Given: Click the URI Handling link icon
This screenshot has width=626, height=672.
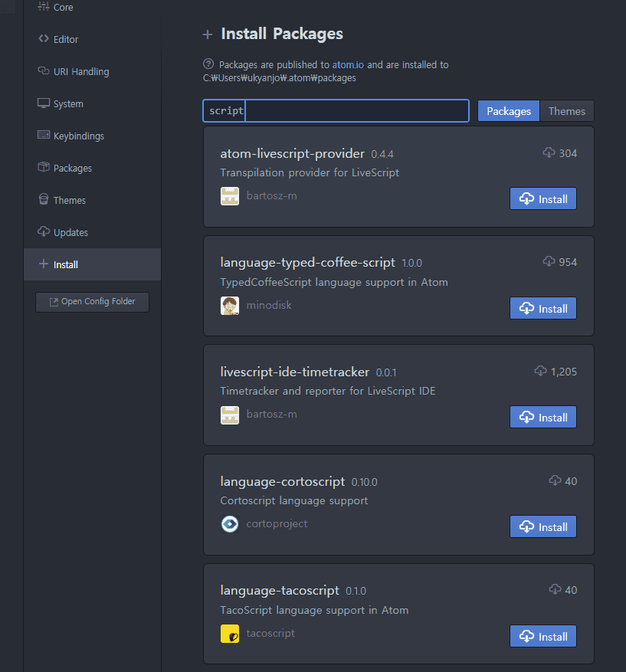Looking at the screenshot, I should [x=43, y=70].
